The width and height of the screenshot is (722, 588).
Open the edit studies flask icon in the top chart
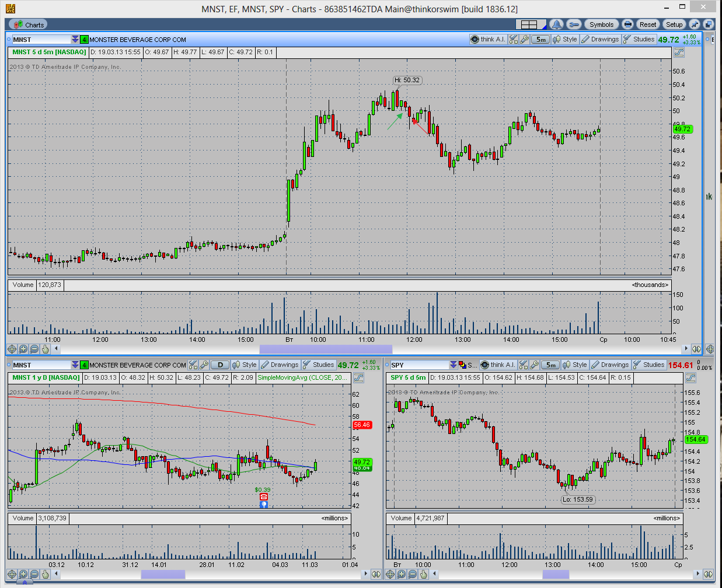513,39
